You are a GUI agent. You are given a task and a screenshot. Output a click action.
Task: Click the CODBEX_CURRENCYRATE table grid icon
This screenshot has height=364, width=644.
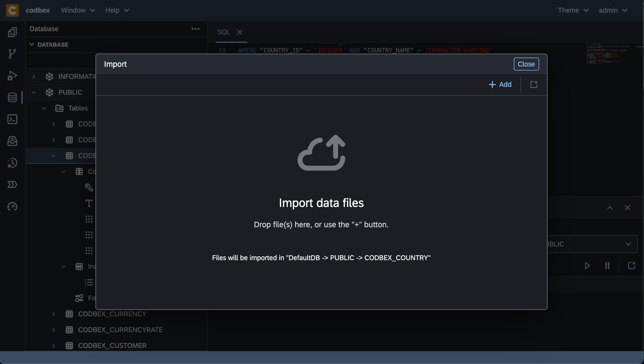pyautogui.click(x=69, y=330)
